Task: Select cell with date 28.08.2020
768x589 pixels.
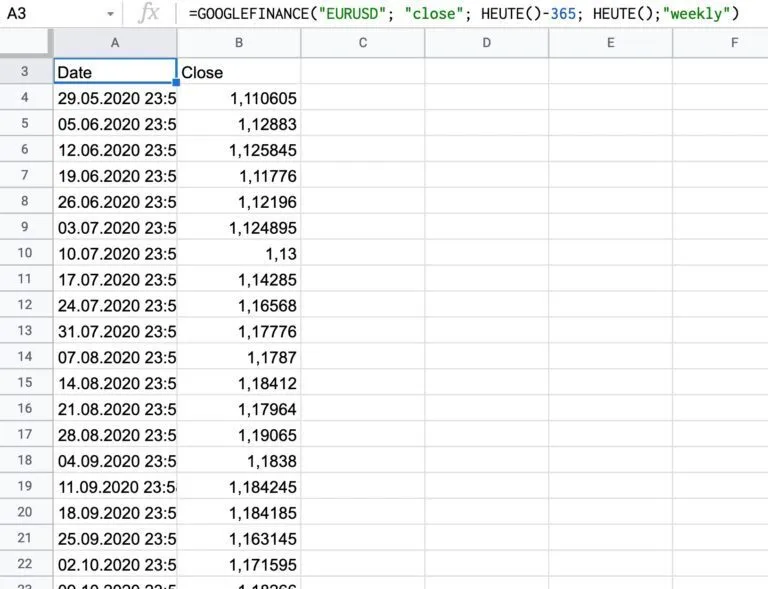Action: [x=115, y=435]
